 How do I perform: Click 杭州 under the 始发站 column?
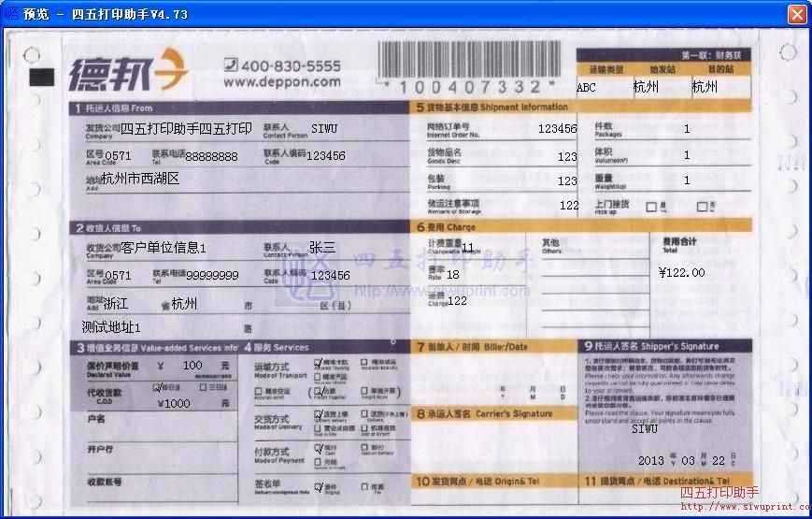pyautogui.click(x=646, y=87)
